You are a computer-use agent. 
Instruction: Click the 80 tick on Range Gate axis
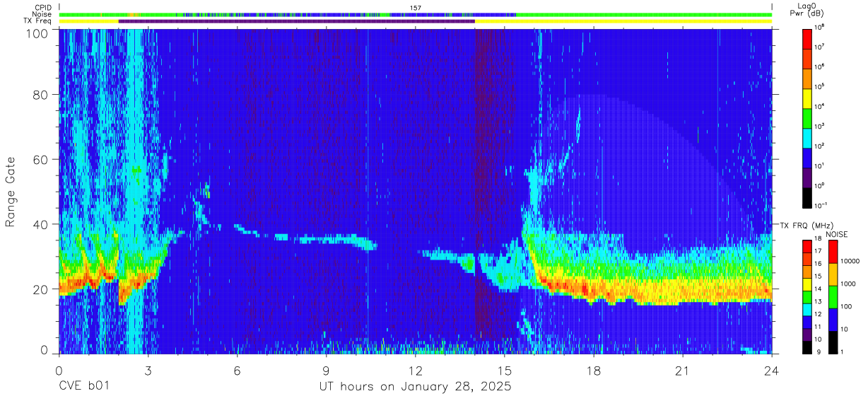(42, 95)
